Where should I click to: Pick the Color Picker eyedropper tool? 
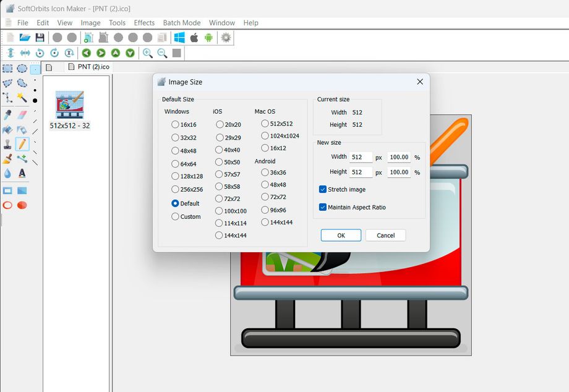click(7, 114)
